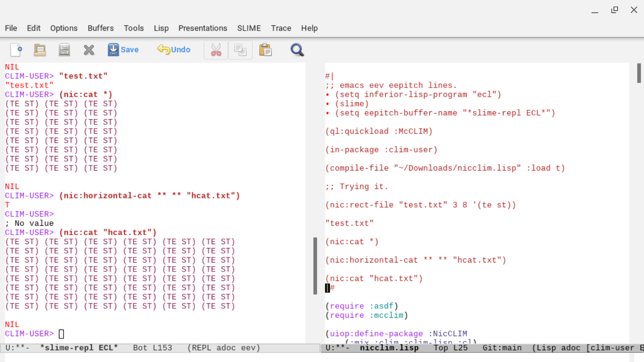Kill the current buffer with X icon

89,49
